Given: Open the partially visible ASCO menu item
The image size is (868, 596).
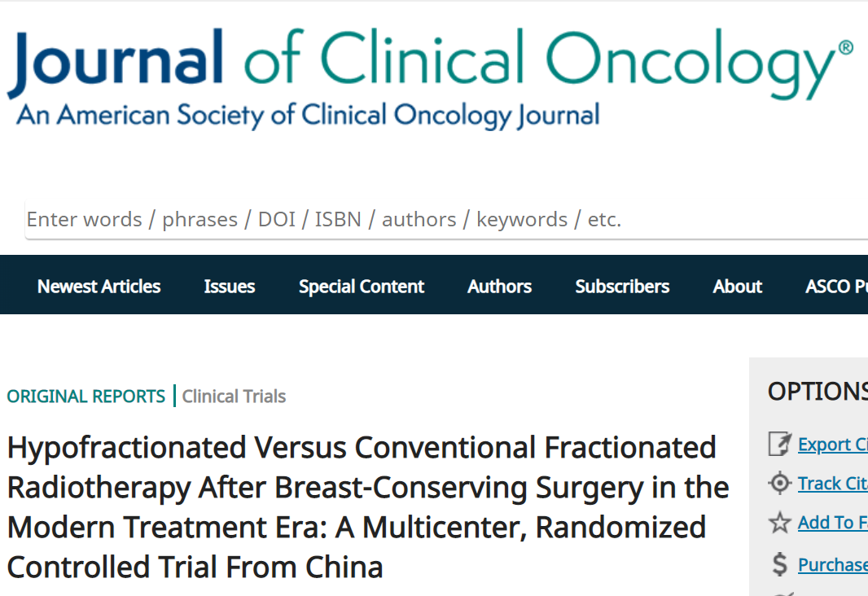Looking at the screenshot, I should point(836,287).
